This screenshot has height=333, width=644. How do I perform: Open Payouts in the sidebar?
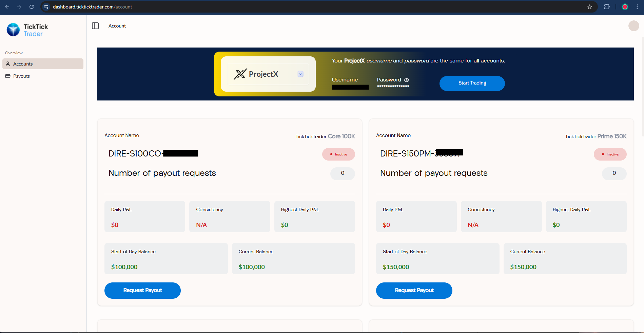[43, 76]
